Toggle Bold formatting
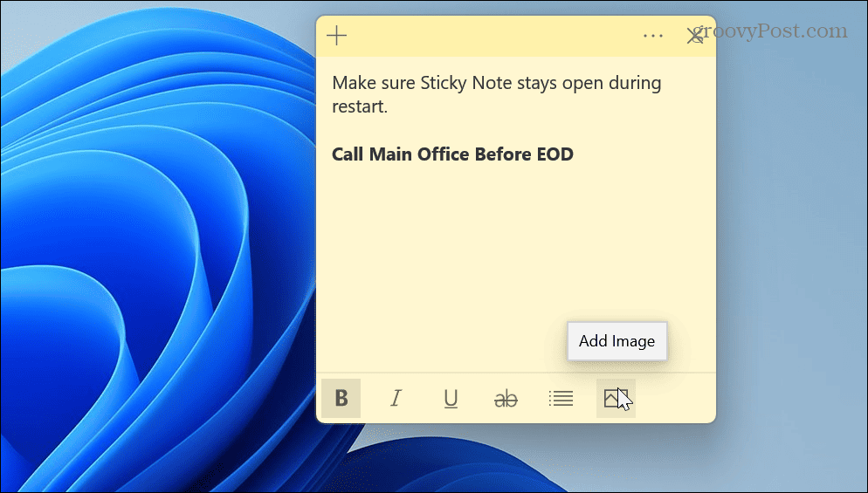The width and height of the screenshot is (868, 493). [341, 399]
